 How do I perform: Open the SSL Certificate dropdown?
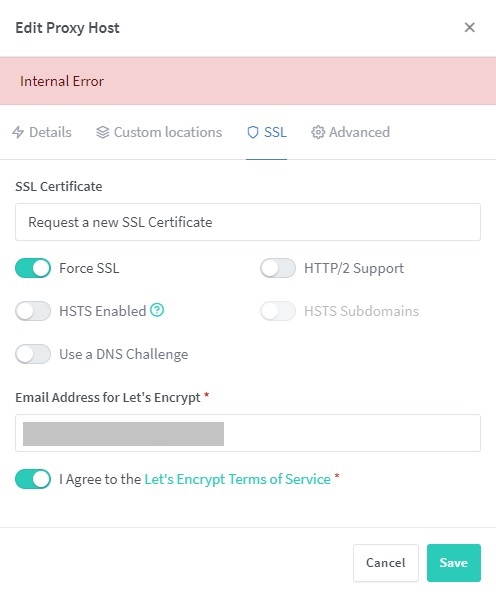[x=248, y=222]
